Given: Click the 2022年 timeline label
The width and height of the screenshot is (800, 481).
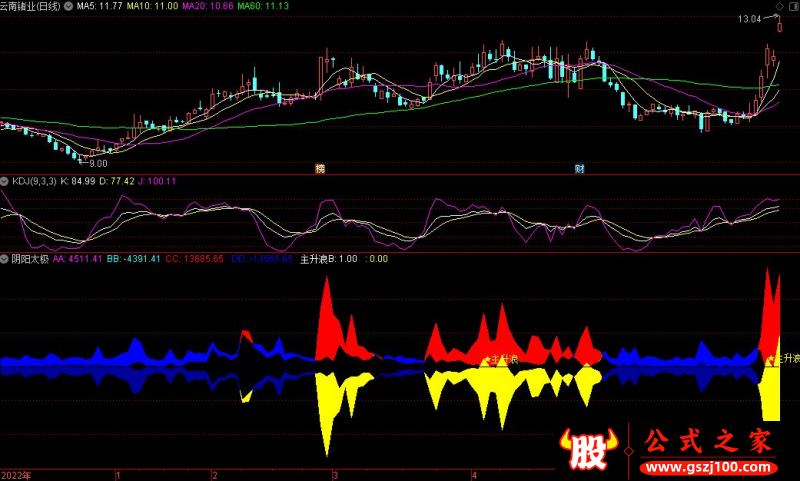Looking at the screenshot, I should (16, 475).
